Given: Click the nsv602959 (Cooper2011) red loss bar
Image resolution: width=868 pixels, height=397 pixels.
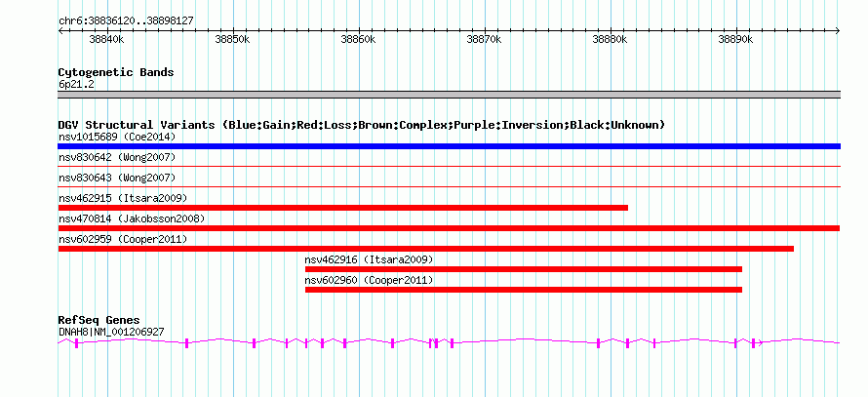Looking at the screenshot, I should [425, 249].
